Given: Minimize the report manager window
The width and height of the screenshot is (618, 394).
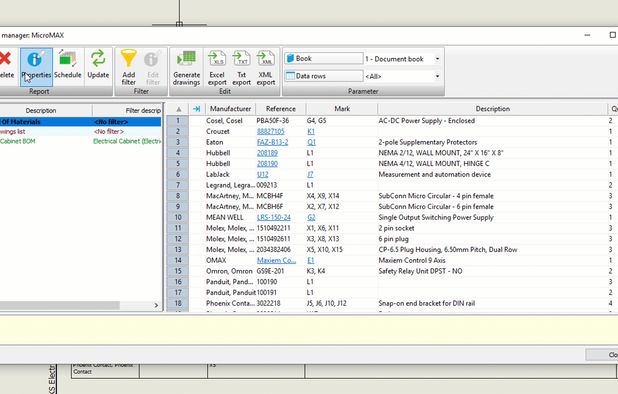Looking at the screenshot, I should (587, 35).
